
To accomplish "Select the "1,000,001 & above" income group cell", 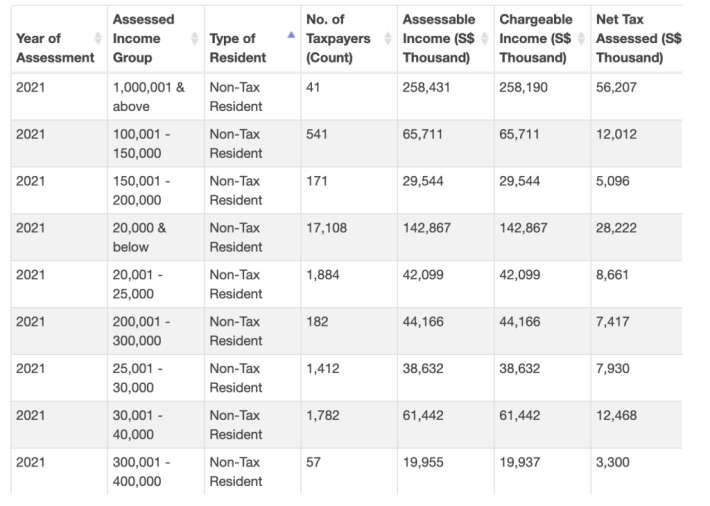I will (x=148, y=98).
